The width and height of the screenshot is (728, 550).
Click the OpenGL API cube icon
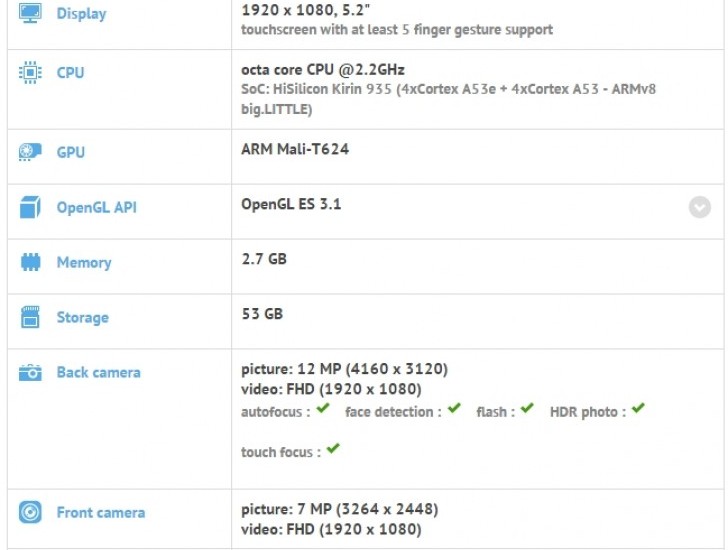click(x=30, y=208)
